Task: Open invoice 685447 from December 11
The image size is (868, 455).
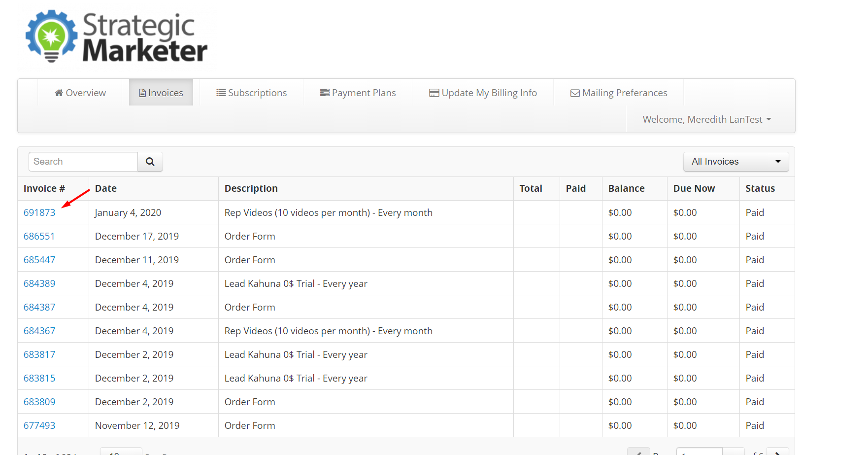Action: coord(39,260)
